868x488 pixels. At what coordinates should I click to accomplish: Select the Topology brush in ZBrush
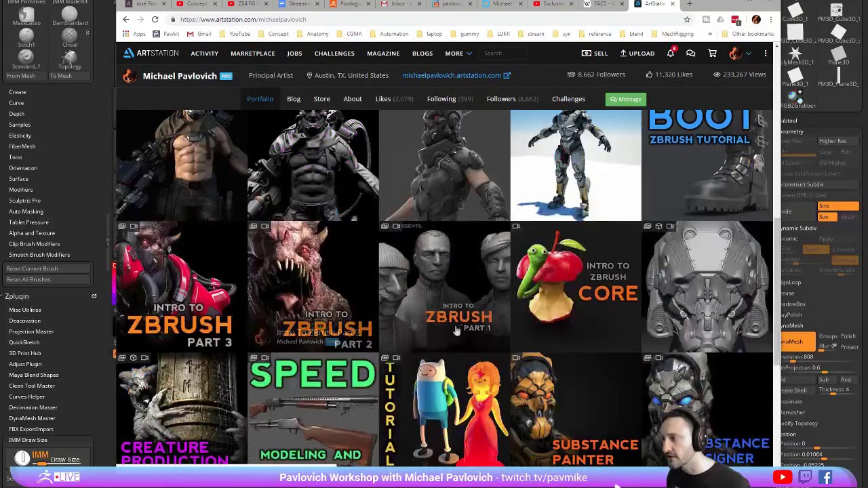click(x=69, y=59)
